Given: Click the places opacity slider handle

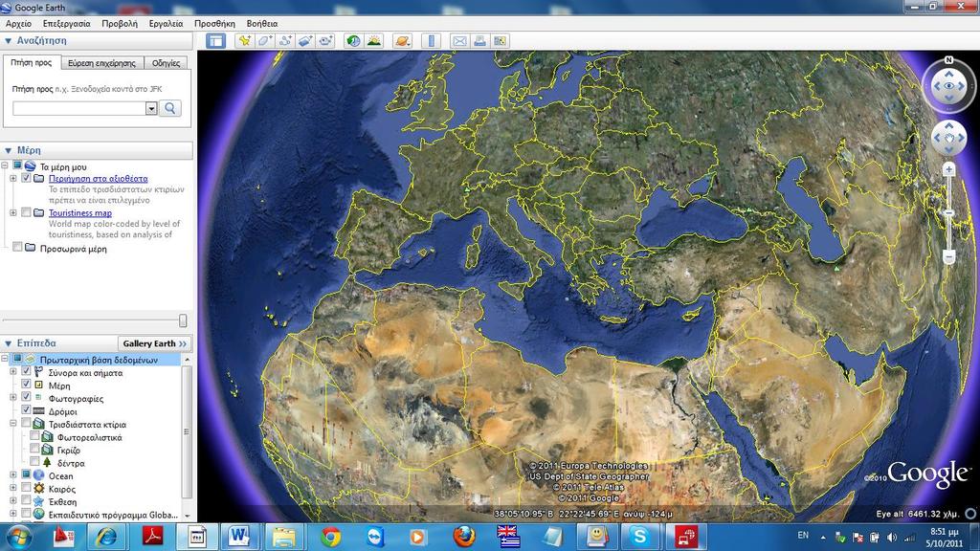Looking at the screenshot, I should pyautogui.click(x=183, y=320).
